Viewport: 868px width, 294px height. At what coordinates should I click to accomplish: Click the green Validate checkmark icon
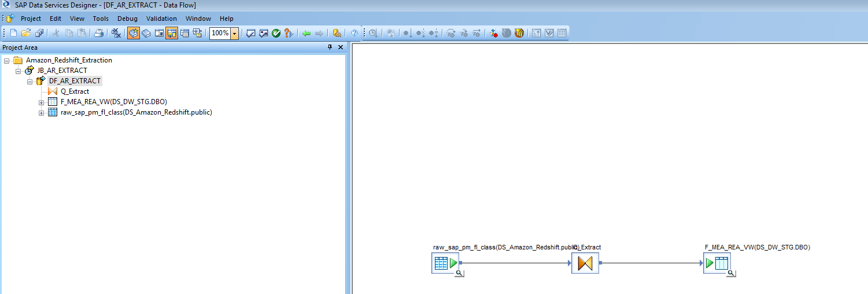[276, 34]
